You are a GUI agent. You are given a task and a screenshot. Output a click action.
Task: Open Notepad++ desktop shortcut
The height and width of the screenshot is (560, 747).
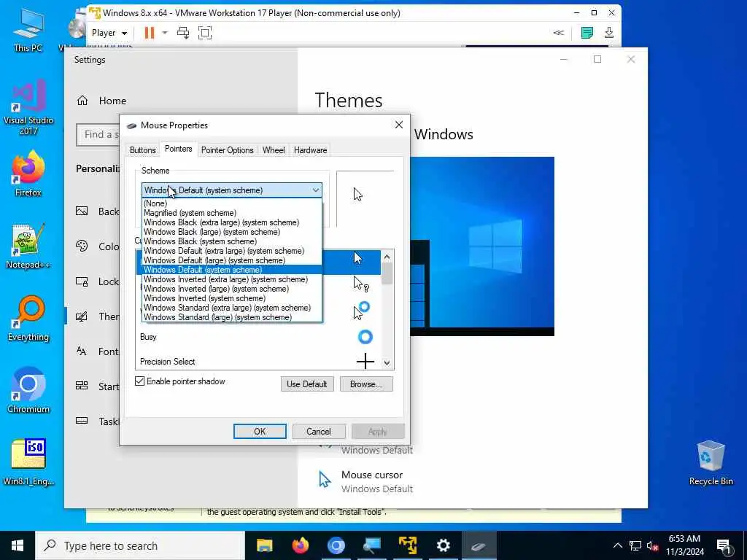28,246
